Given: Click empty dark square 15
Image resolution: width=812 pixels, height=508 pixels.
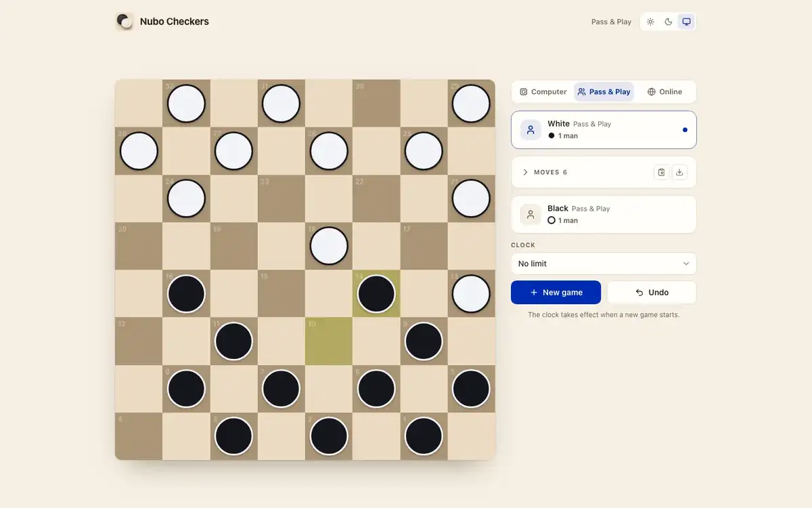Looking at the screenshot, I should [x=281, y=293].
